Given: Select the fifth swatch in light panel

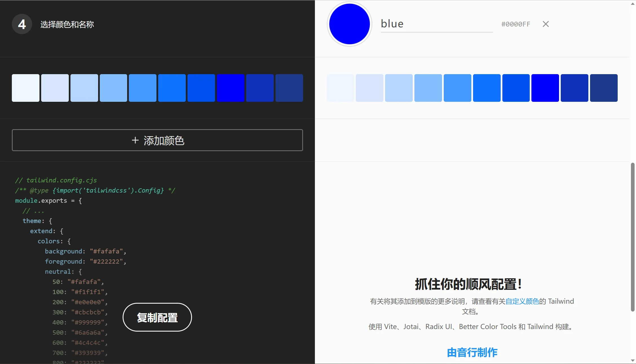Looking at the screenshot, I should (458, 88).
